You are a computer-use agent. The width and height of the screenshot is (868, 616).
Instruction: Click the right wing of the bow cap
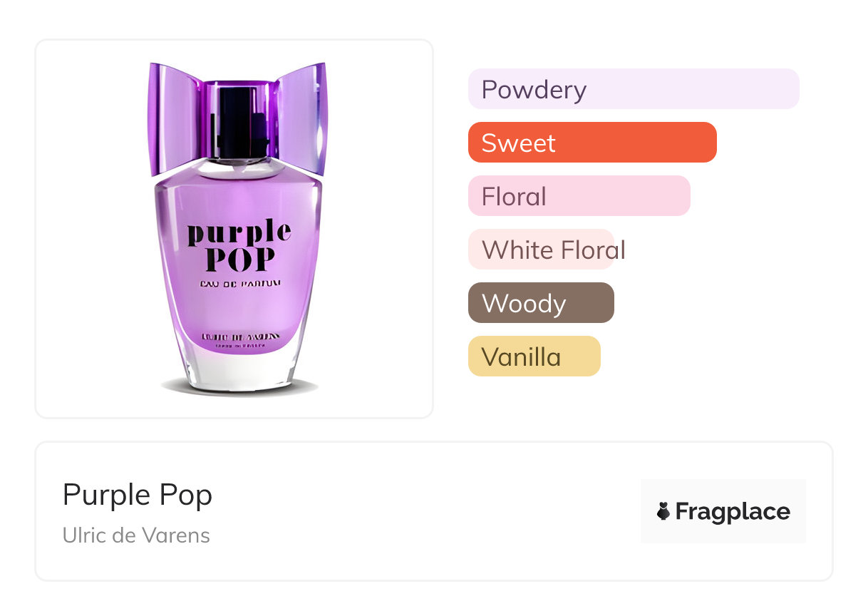point(301,118)
